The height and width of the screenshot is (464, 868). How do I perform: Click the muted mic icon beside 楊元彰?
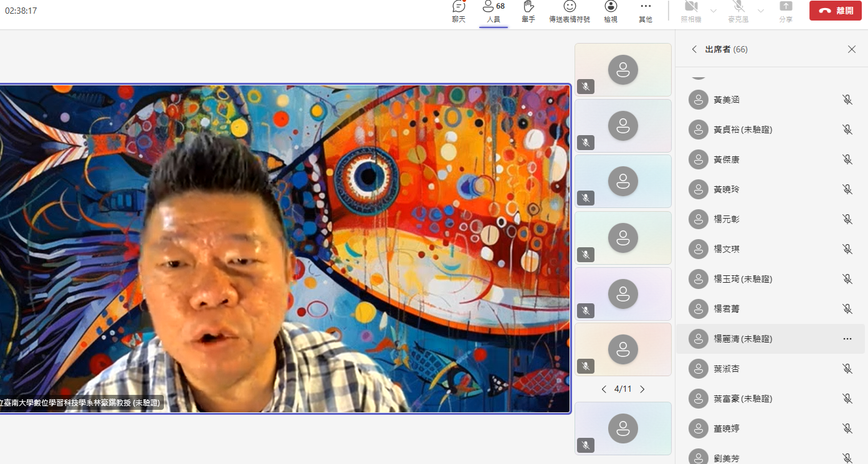click(x=847, y=219)
